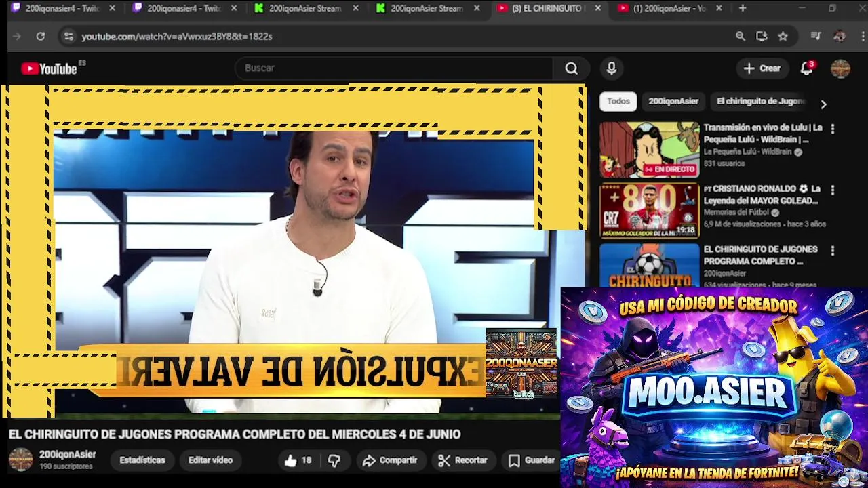868x488 pixels.
Task: Select the El chiringuito de Jugones chip
Action: click(760, 102)
